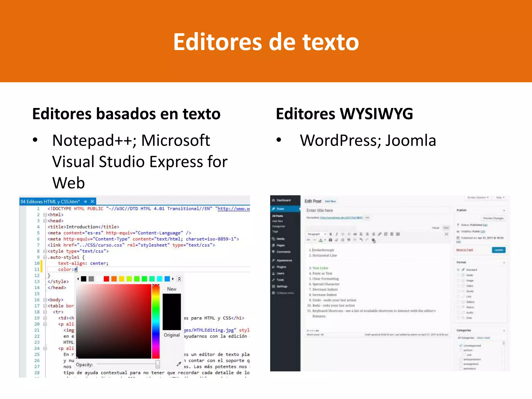Collapse the <tr> block on line 18

45,312
